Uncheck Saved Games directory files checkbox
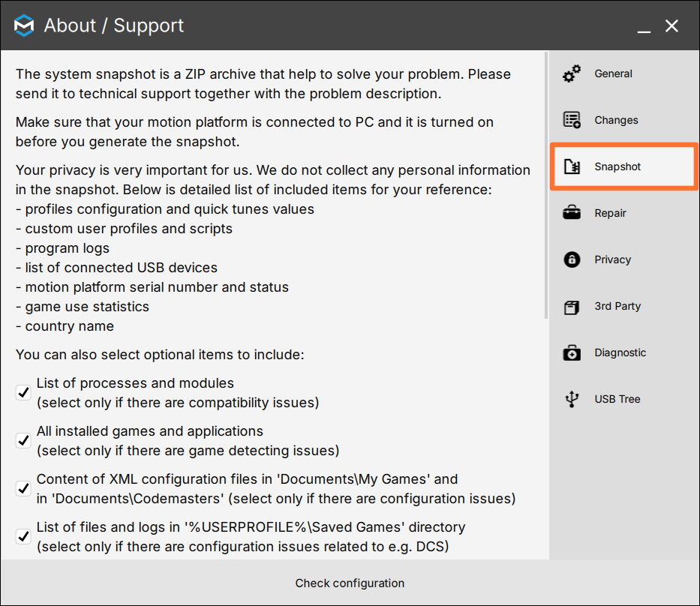700x606 pixels. 23,536
